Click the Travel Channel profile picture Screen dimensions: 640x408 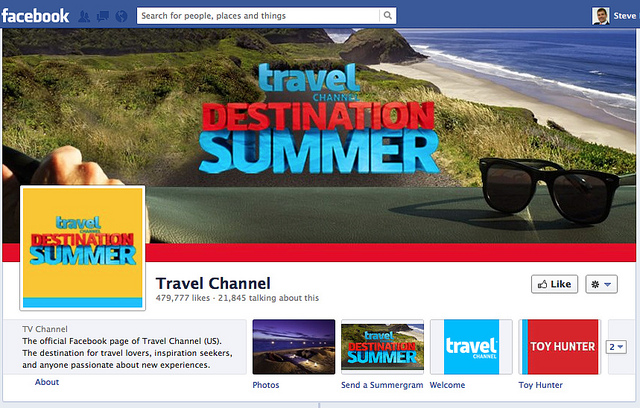pyautogui.click(x=82, y=248)
